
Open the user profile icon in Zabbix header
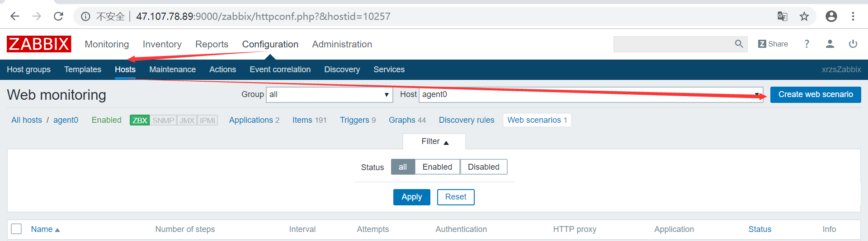click(830, 44)
